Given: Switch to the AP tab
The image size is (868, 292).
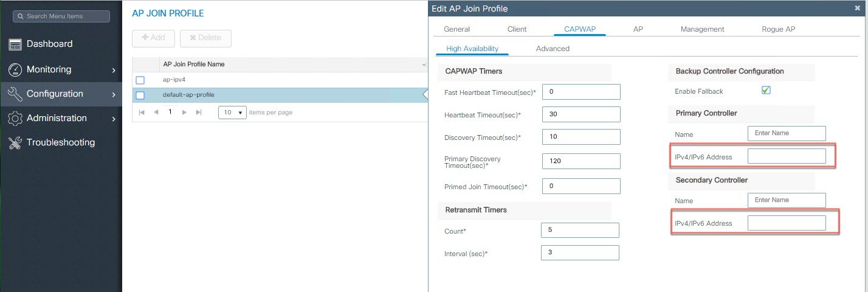Looking at the screenshot, I should coord(638,29).
